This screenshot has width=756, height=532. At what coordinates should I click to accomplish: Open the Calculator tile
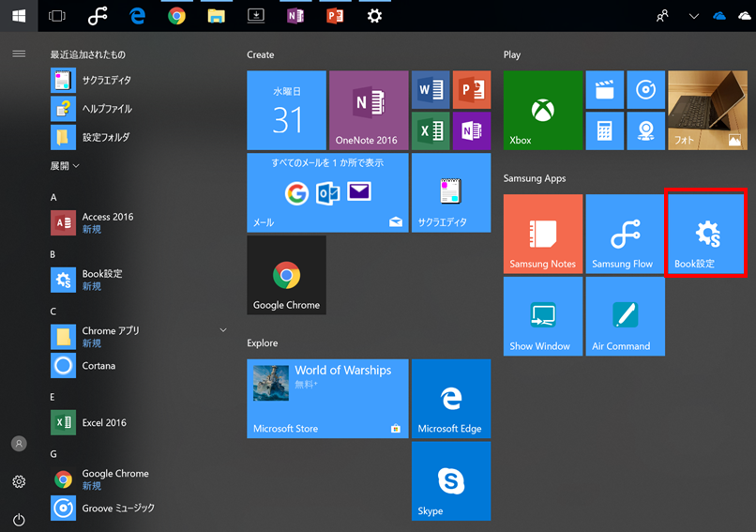[605, 130]
